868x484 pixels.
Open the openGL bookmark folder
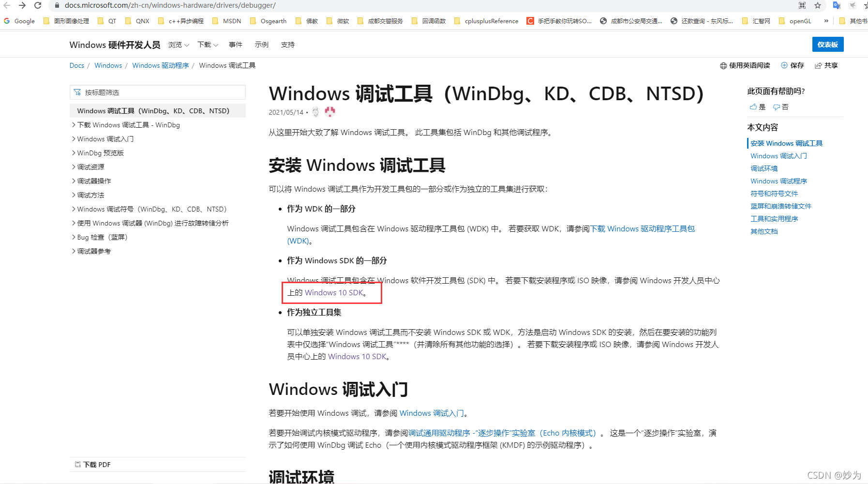point(795,21)
